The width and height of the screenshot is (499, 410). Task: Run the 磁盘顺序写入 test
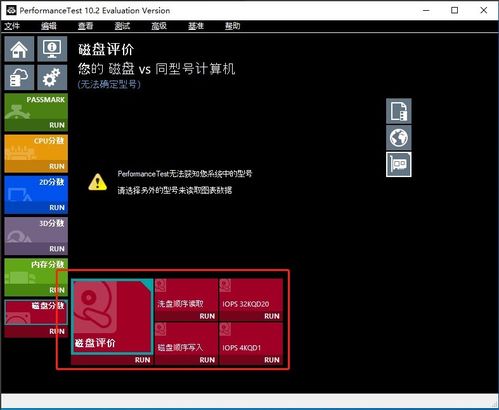(x=207, y=360)
